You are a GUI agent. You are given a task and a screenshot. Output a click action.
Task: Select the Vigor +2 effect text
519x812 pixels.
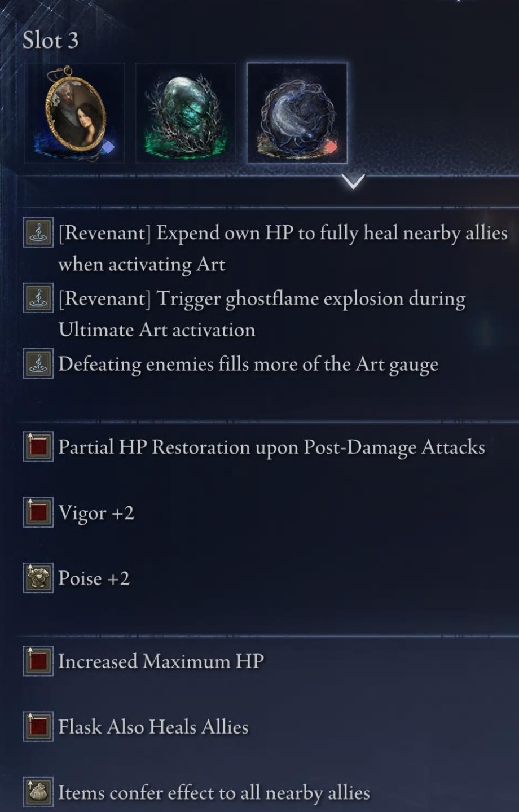[x=96, y=513]
